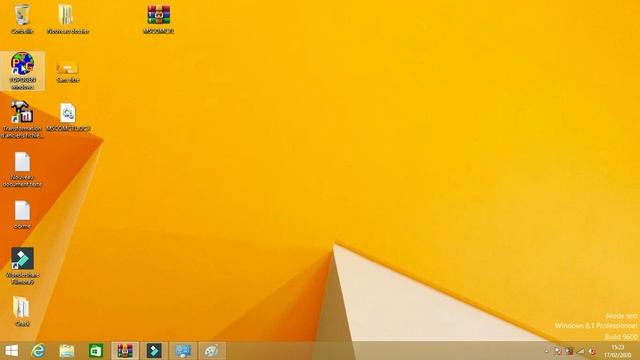Select the Wondershare Filmora desktop shortcut
Screen dimensions: 640x360
pyautogui.click(x=22, y=266)
